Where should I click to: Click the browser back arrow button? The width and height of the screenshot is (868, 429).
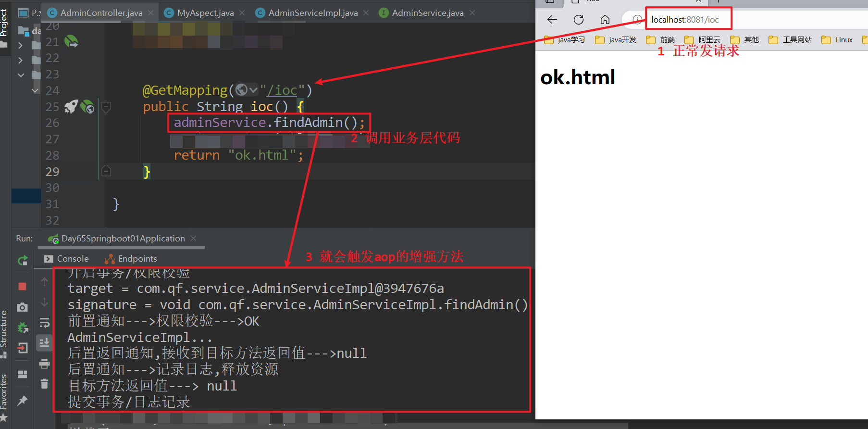coord(552,19)
